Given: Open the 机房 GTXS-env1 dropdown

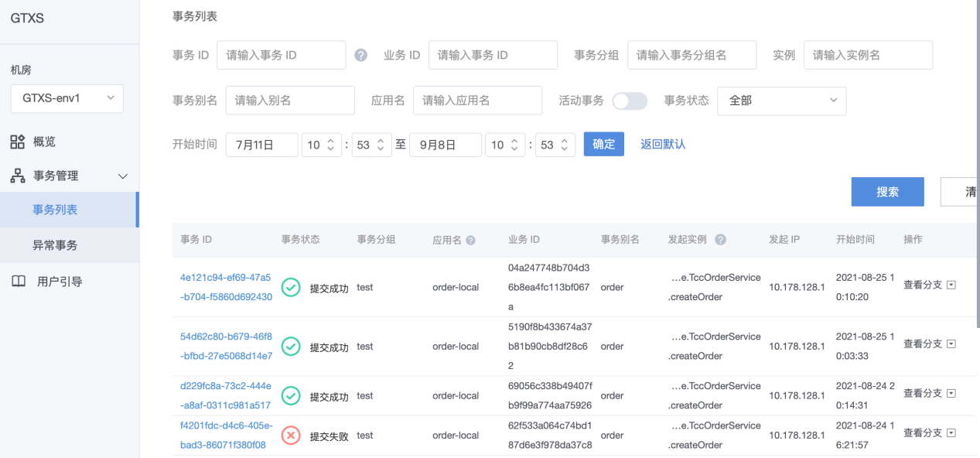Looking at the screenshot, I should (67, 98).
